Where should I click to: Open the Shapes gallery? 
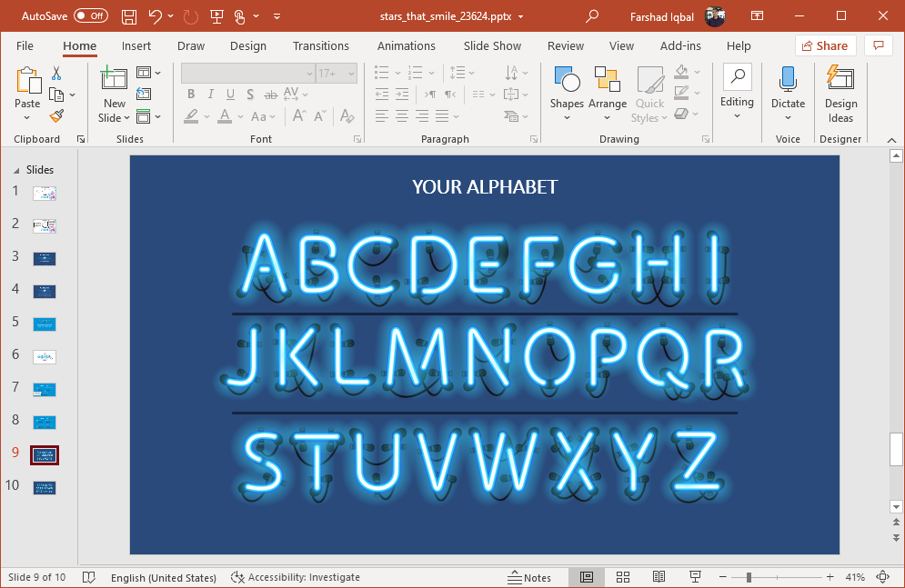[x=567, y=90]
